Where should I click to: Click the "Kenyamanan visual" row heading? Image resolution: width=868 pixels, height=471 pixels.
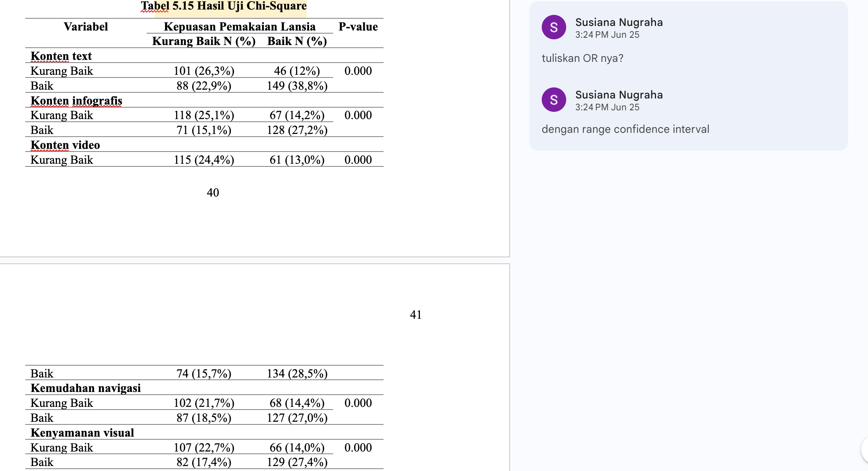(82, 433)
